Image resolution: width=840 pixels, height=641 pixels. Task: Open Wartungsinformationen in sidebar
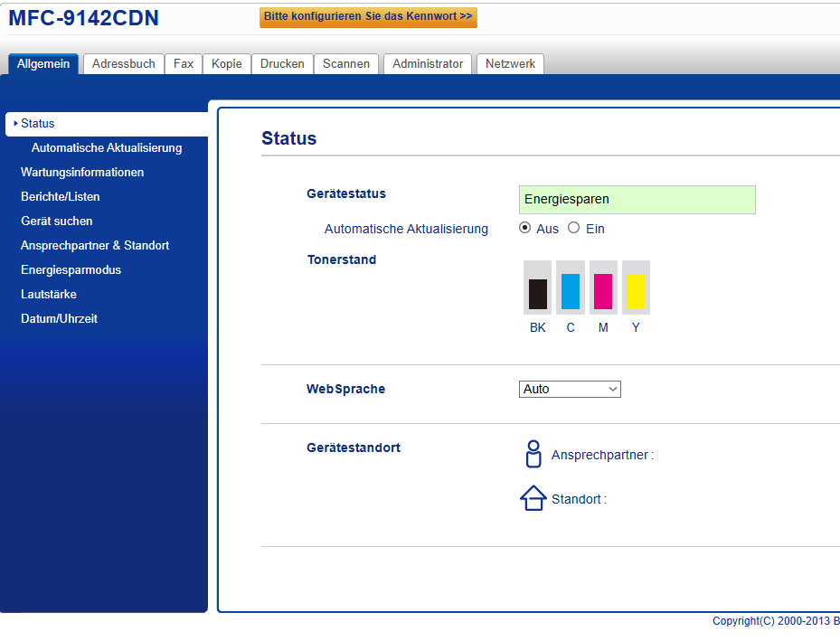[82, 173]
